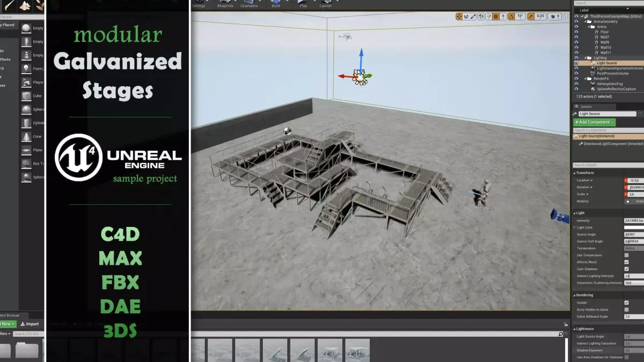Open camera speed setting showing 4

555,17
